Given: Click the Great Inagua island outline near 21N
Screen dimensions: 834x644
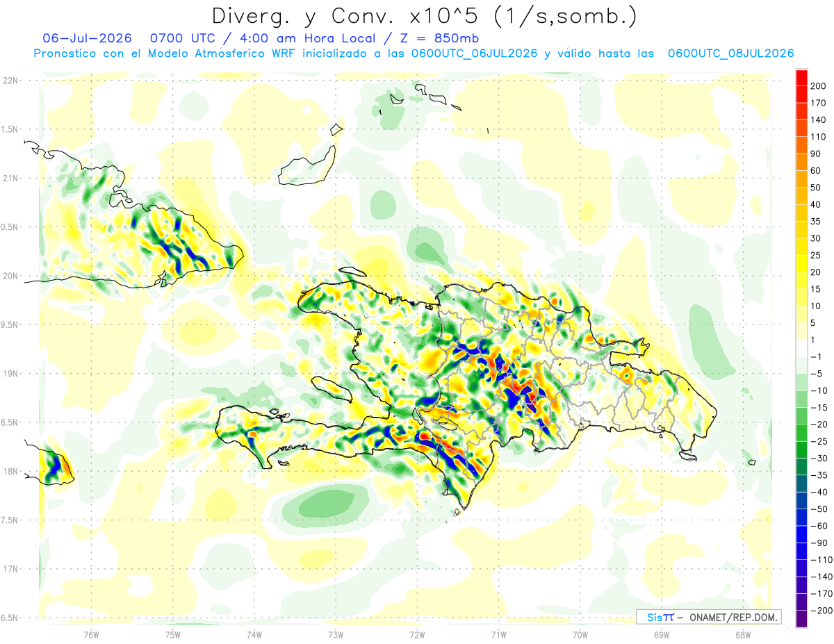Looking at the screenshot, I should pos(306,167).
